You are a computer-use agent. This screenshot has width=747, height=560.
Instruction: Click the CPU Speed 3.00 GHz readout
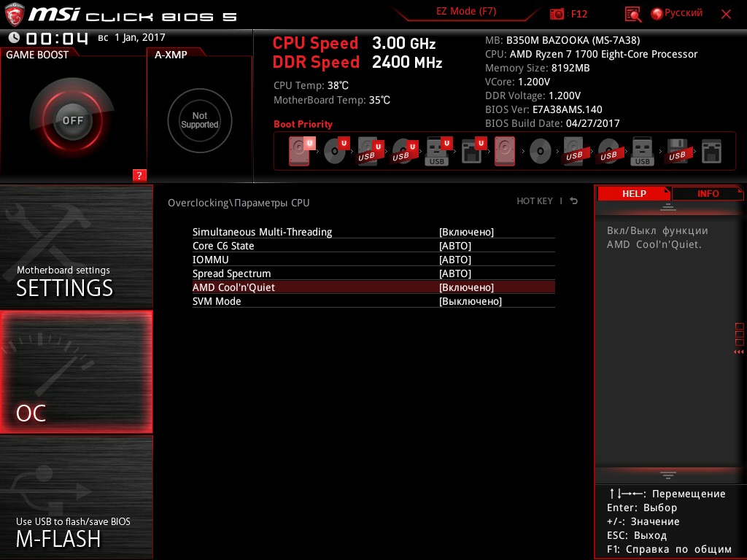pyautogui.click(x=354, y=43)
